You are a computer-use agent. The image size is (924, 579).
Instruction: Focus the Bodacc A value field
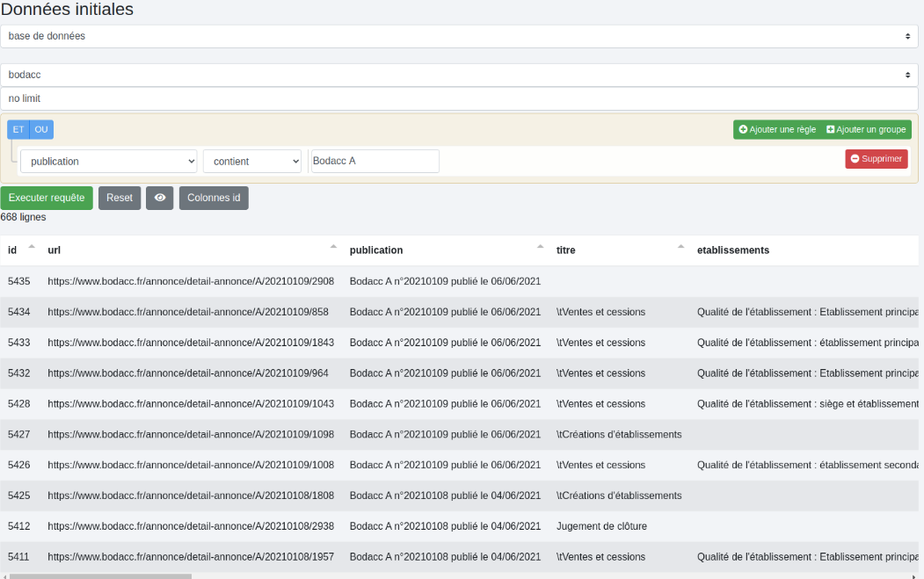click(375, 162)
